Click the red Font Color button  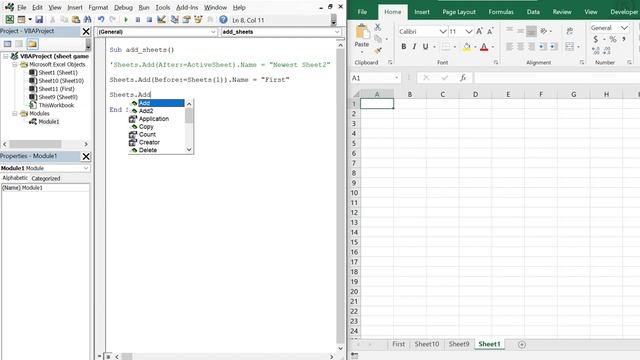click(x=484, y=47)
